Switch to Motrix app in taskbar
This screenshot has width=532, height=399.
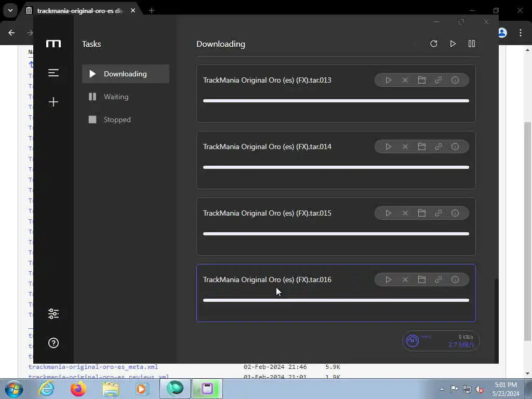[x=207, y=389]
